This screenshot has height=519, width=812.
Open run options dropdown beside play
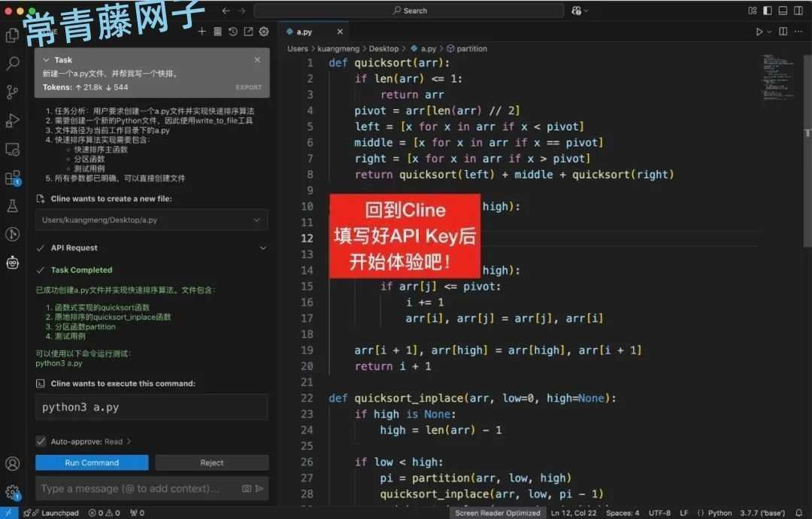click(769, 32)
